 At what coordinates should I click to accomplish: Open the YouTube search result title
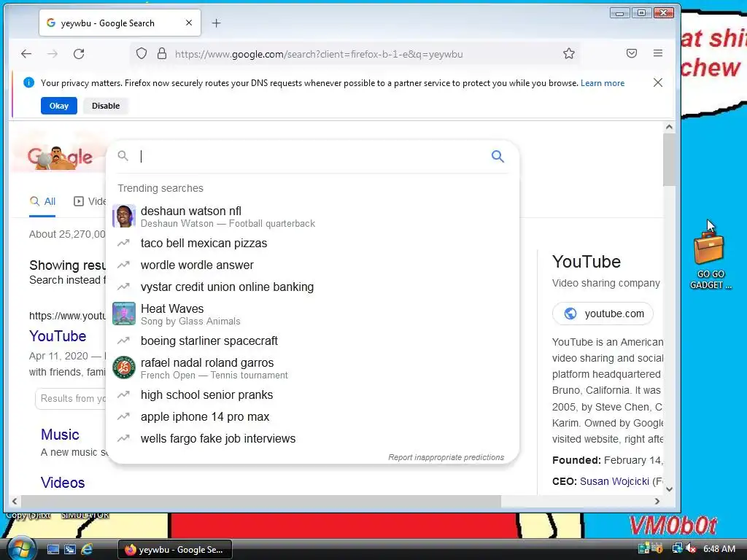coord(58,336)
